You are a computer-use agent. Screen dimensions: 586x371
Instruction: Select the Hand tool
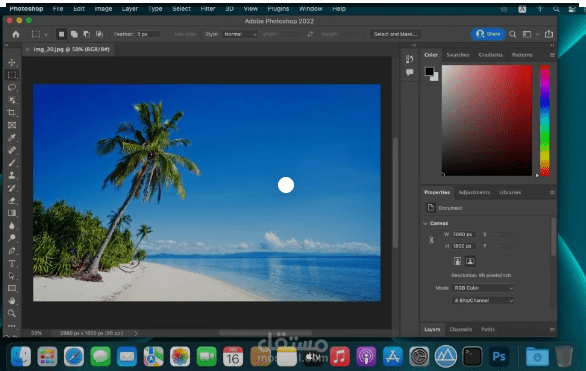(12, 301)
